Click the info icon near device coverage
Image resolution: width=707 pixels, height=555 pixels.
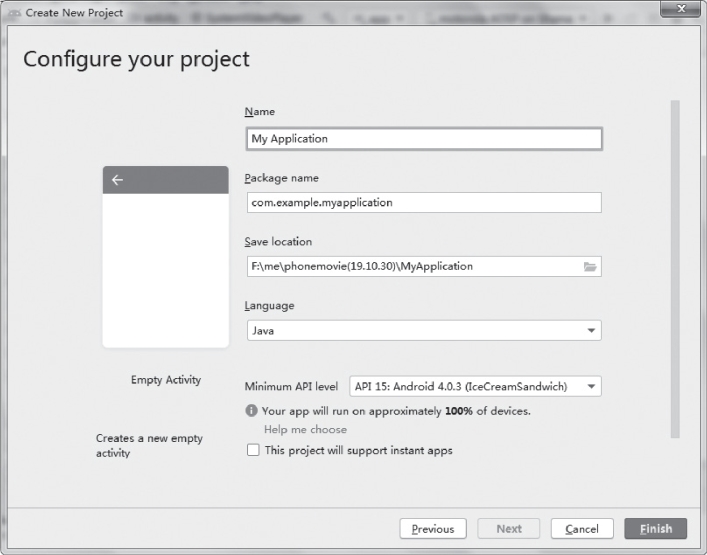point(251,411)
